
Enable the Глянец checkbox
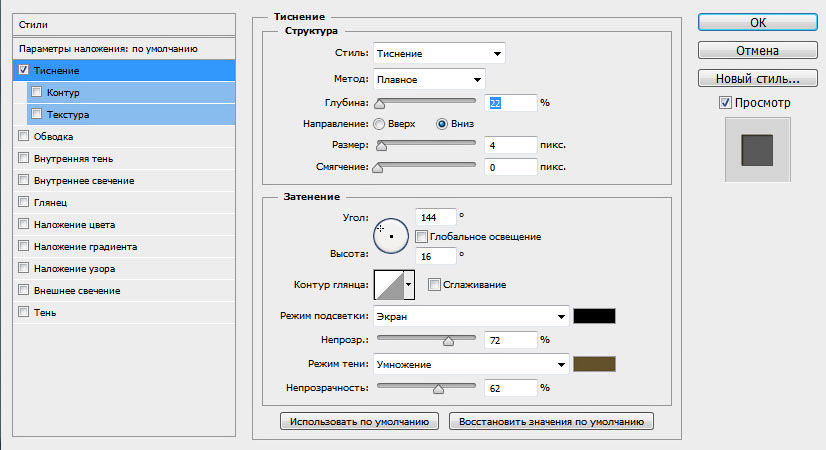coord(23,202)
